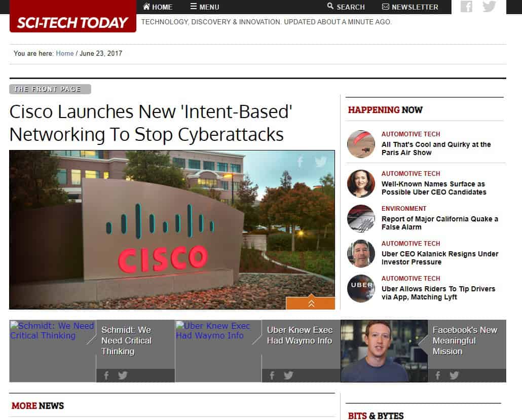
Task: Click the Home breadcrumb link
Action: click(64, 53)
